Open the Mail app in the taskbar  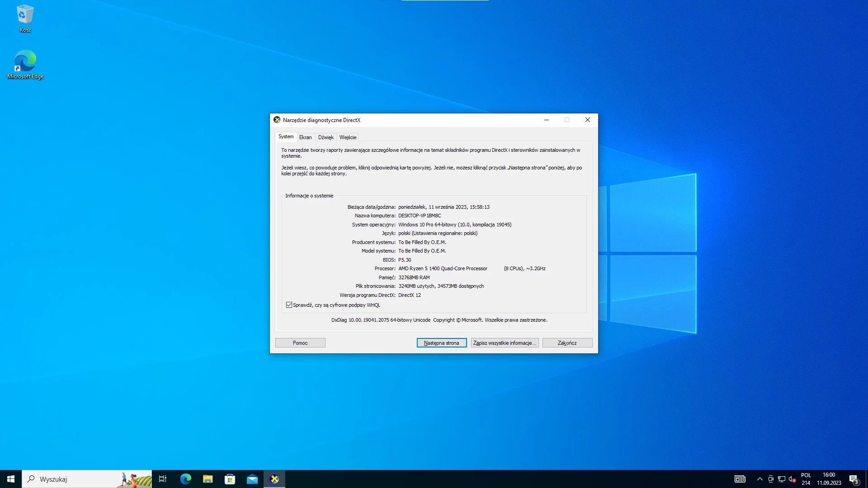[252, 479]
